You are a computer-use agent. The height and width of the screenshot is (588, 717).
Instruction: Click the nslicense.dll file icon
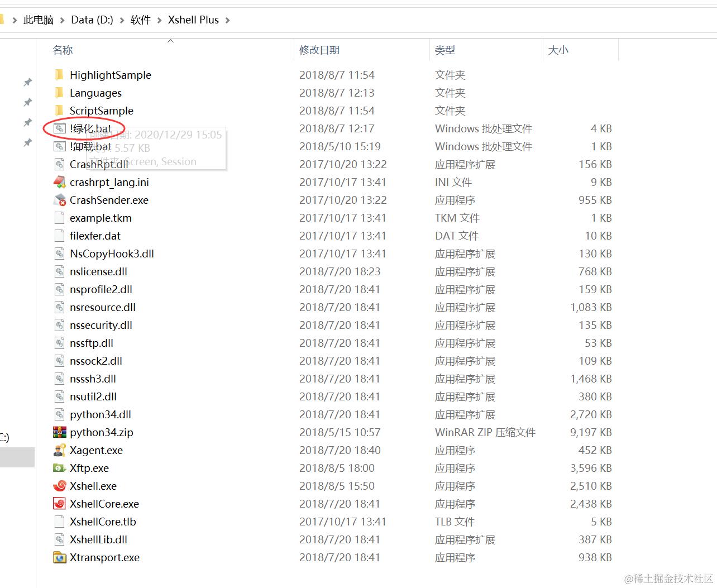click(x=59, y=271)
